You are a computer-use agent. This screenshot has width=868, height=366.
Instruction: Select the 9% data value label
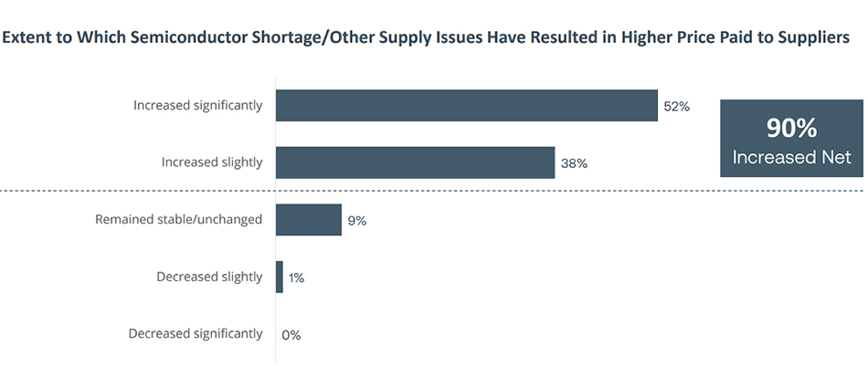[356, 221]
